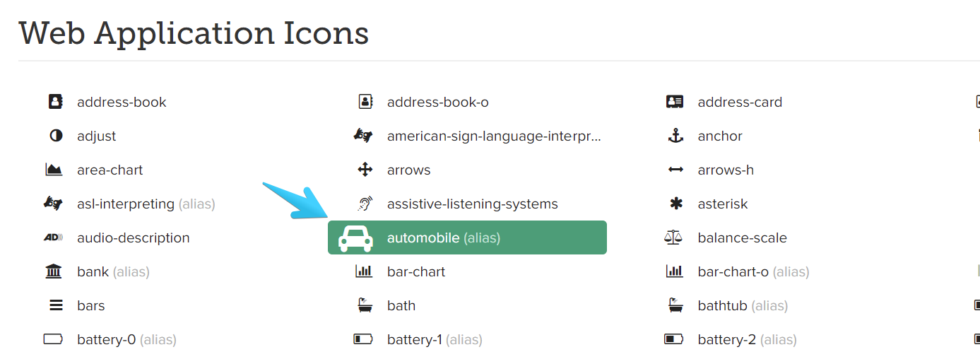This screenshot has height=364, width=980.
Task: Open the address-book-o link
Action: [x=437, y=102]
